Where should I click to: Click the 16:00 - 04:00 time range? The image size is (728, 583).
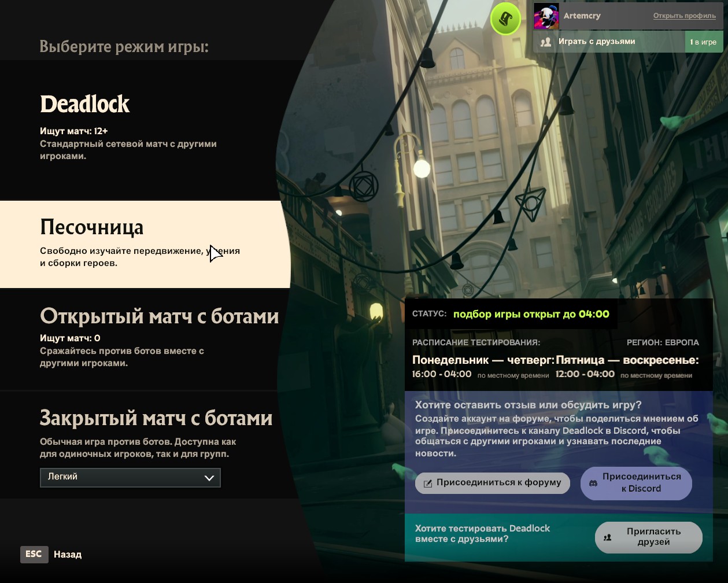[x=442, y=374]
